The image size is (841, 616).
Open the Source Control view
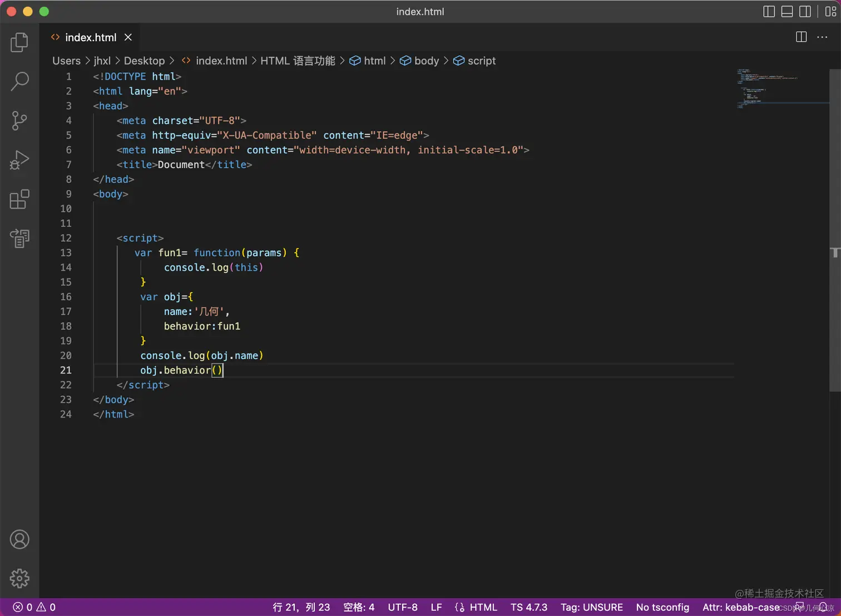19,121
